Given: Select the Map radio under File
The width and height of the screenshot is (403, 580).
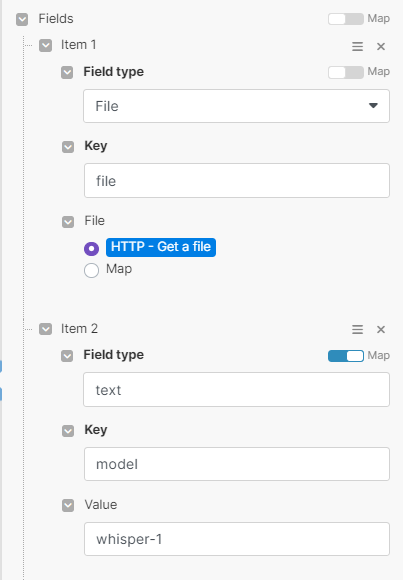Looking at the screenshot, I should coord(91,270).
